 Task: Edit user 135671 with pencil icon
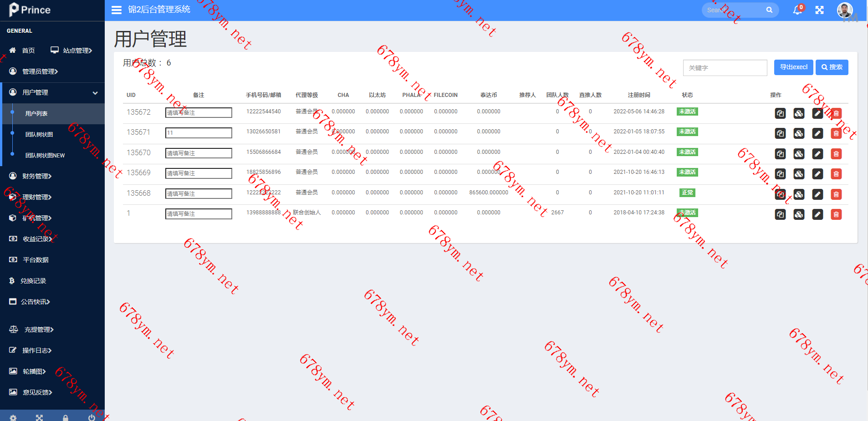click(817, 133)
